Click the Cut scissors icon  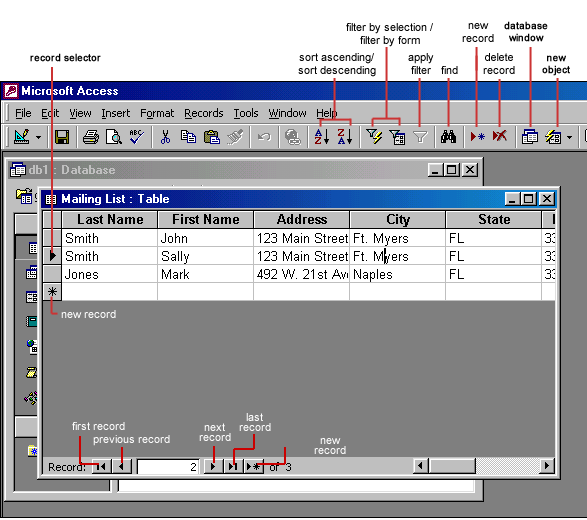pyautogui.click(x=165, y=137)
